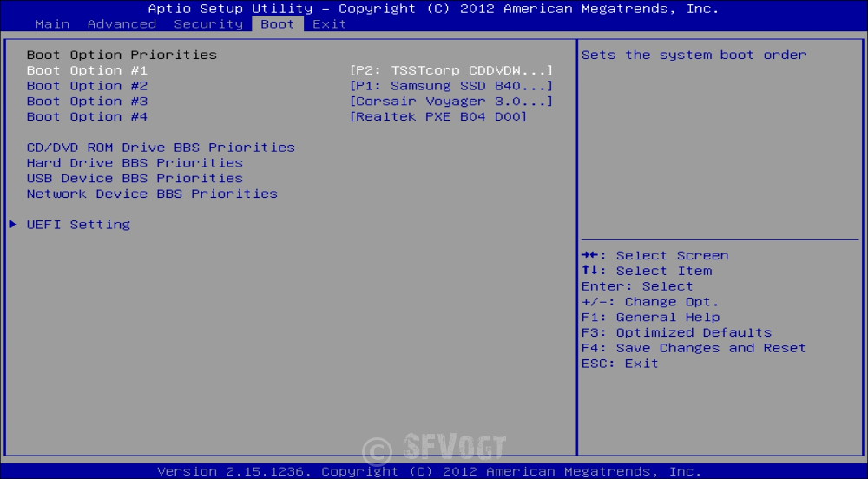This screenshot has height=479, width=868.
Task: Expand the UEFI Setting submenu arrow
Action: (13, 225)
